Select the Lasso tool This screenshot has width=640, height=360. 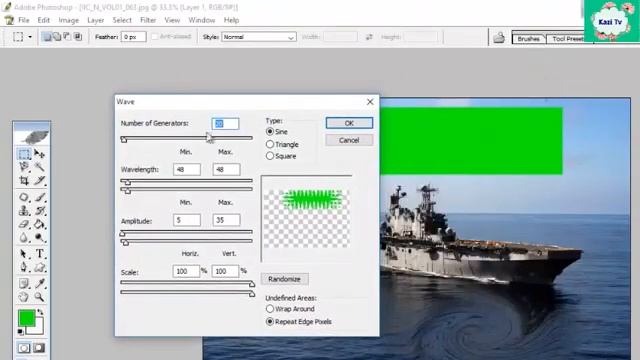[24, 167]
